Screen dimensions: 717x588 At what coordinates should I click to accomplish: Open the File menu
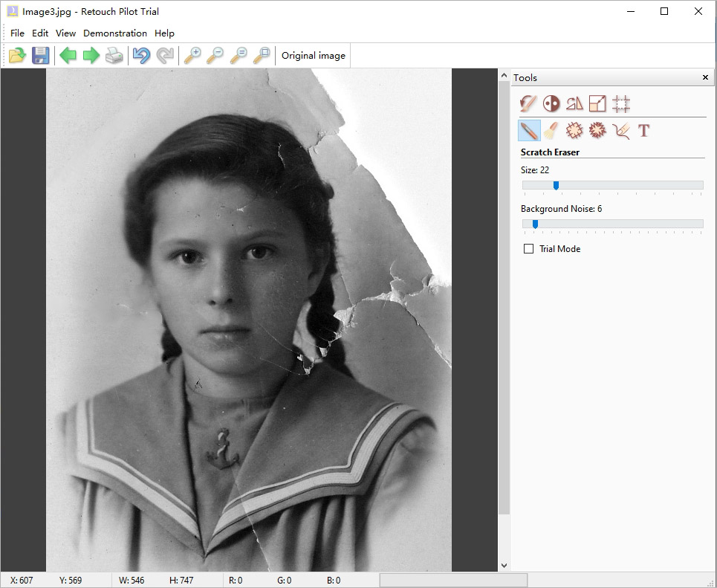pyautogui.click(x=17, y=33)
